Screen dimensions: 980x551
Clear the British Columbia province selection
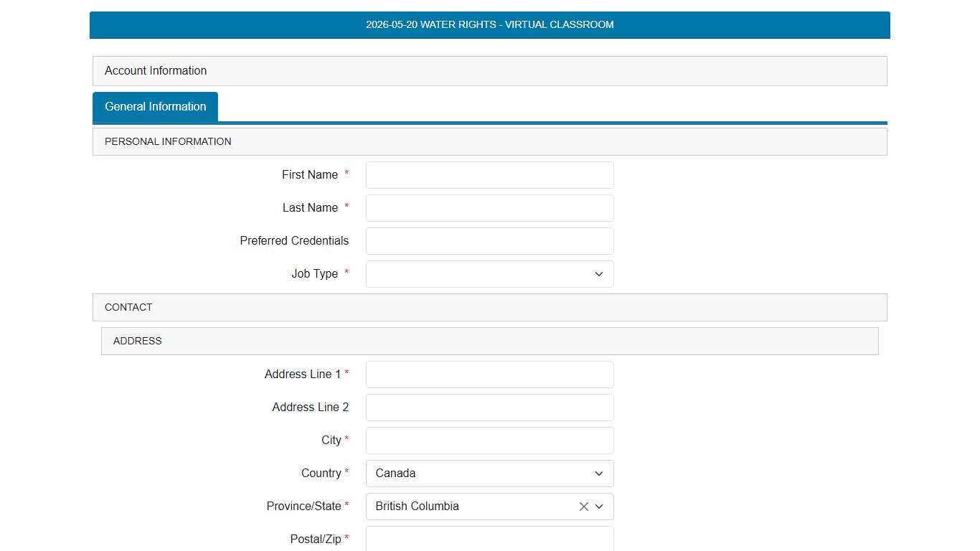click(583, 507)
